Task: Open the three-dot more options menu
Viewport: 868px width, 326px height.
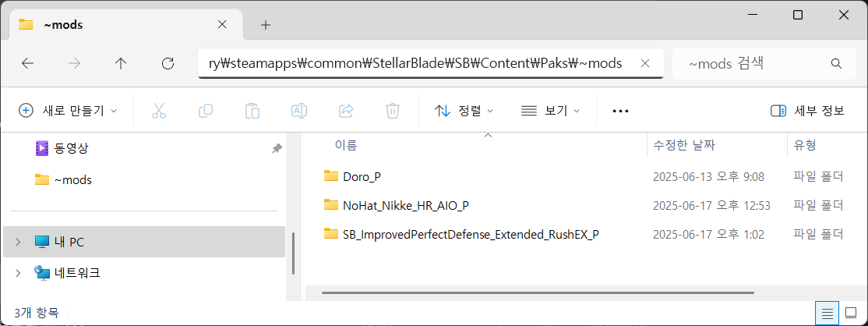Action: (620, 111)
